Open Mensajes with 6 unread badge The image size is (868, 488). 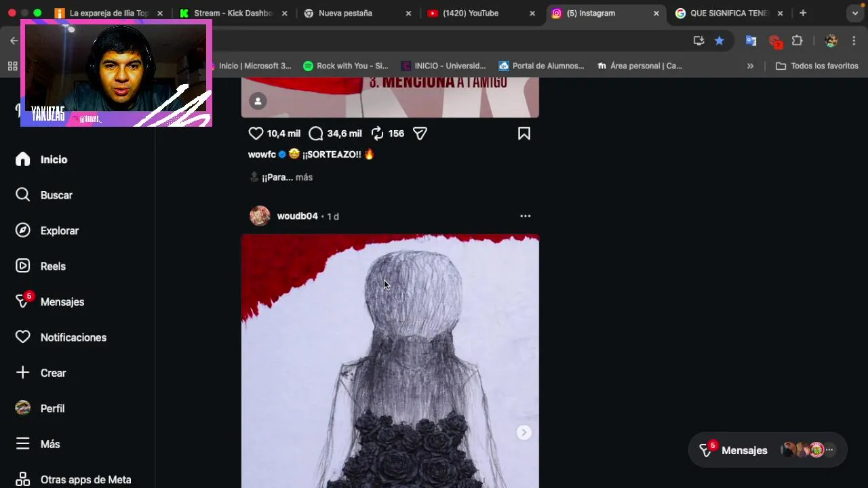(x=50, y=302)
